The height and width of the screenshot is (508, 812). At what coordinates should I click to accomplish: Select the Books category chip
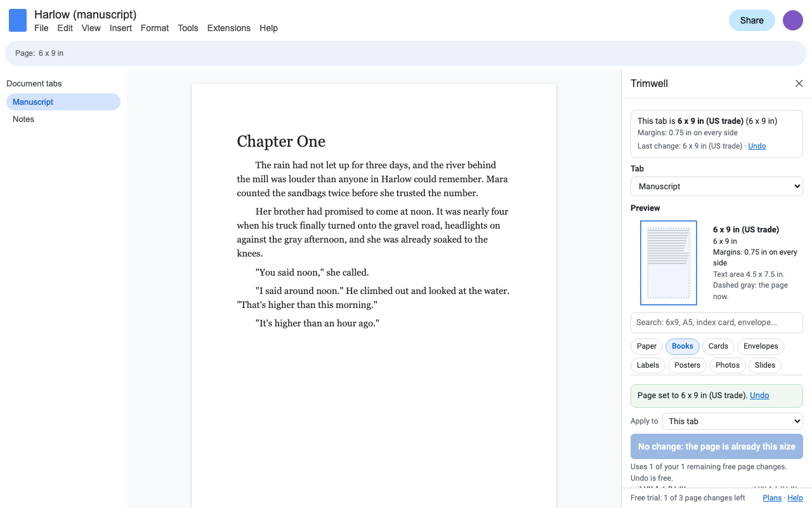tap(683, 346)
